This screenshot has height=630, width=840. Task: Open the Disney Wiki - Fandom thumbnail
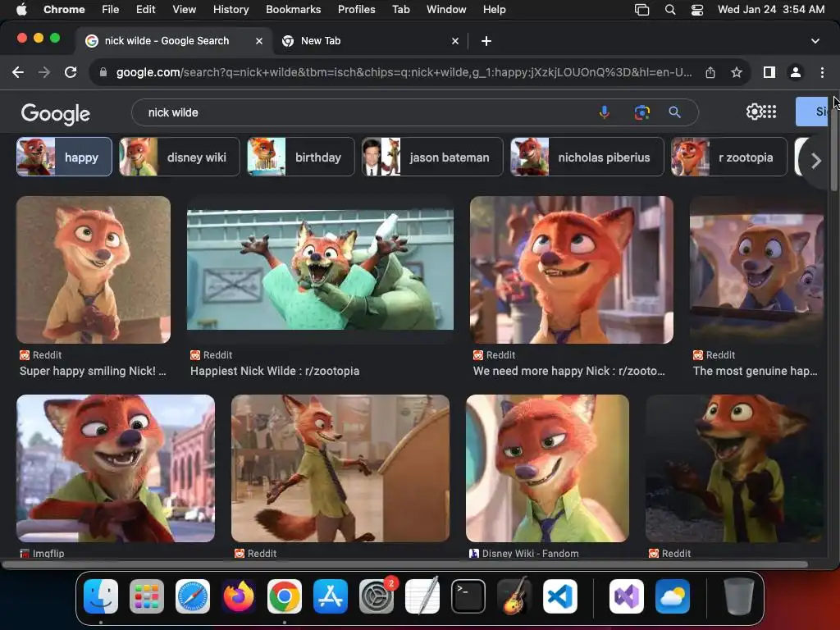pyautogui.click(x=547, y=468)
